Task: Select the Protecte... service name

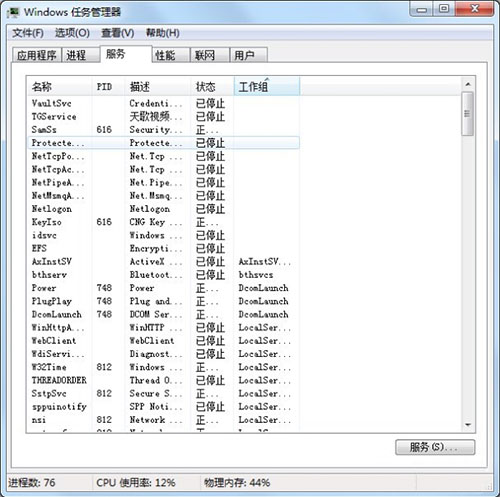Action: click(58, 143)
